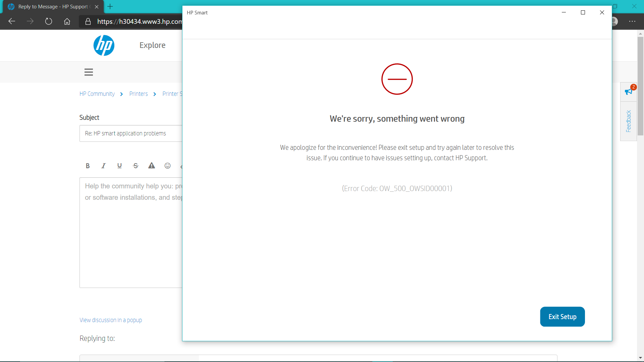The width and height of the screenshot is (644, 362).
Task: Click the Italic formatting icon
Action: tap(103, 166)
